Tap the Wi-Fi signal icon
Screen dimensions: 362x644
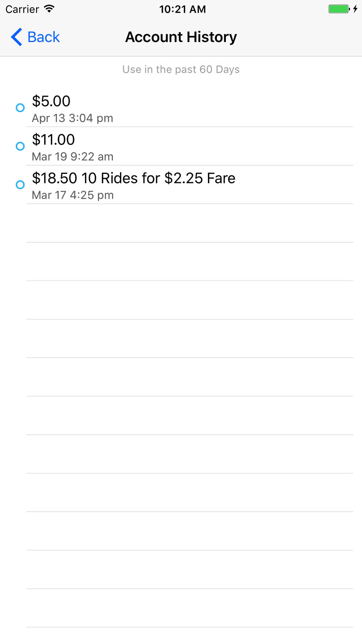coord(49,9)
